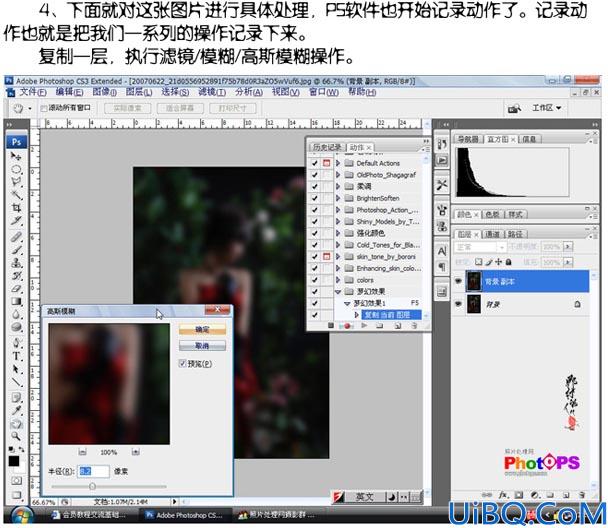Switch to the 历史记录 tab
Viewport: 608px width, 528px height.
(x=327, y=147)
